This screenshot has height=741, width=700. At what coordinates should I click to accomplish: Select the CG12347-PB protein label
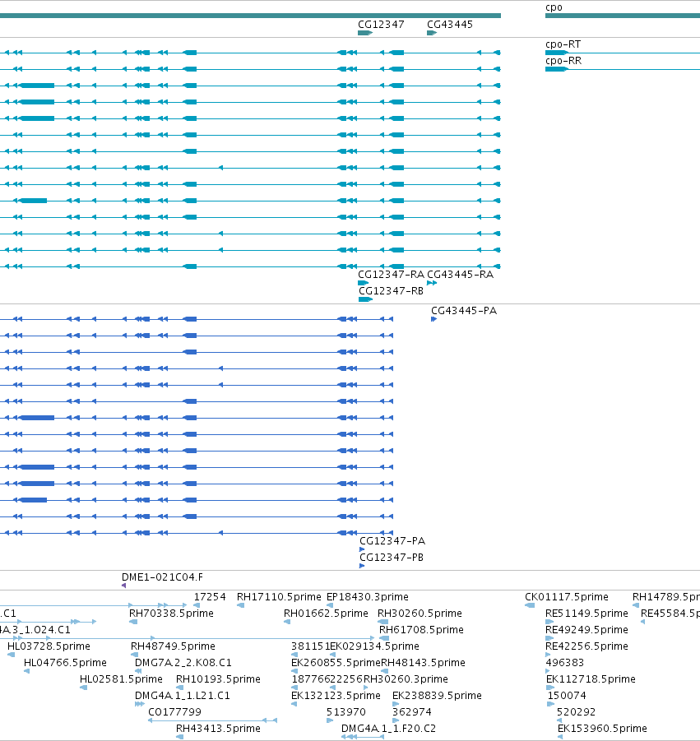pyautogui.click(x=392, y=558)
